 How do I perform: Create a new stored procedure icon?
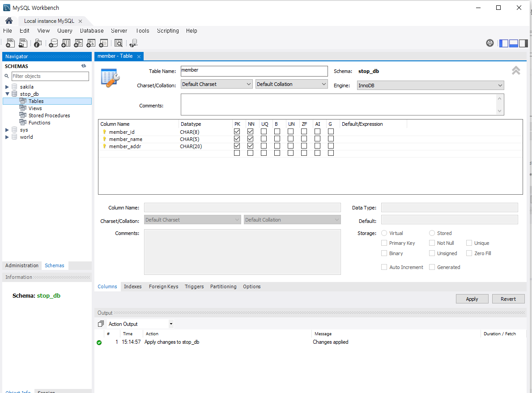[x=91, y=43]
